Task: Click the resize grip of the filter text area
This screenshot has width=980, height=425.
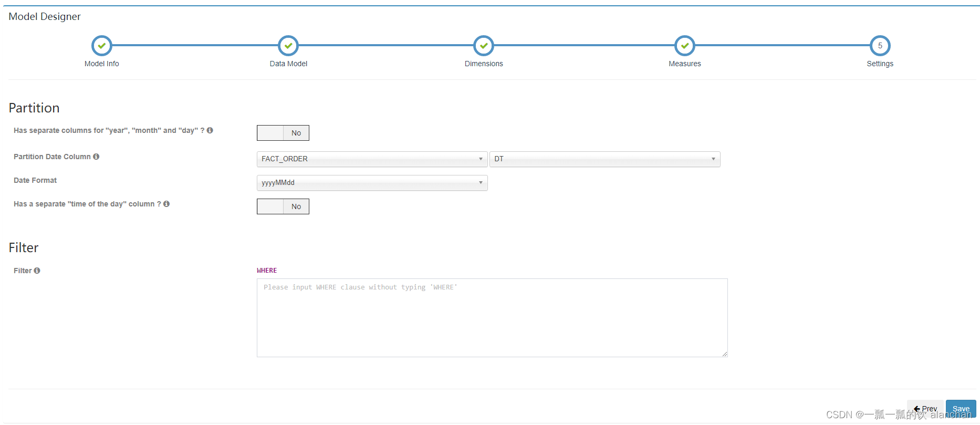Action: 725,354
